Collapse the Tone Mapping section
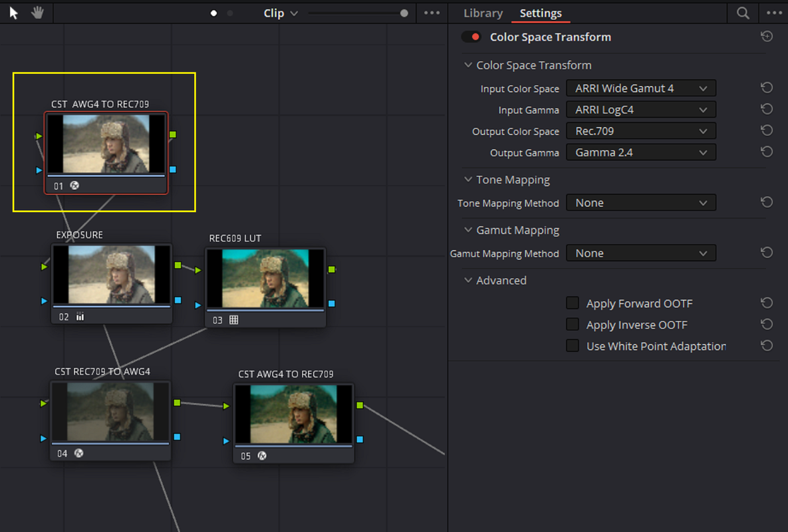This screenshot has width=788, height=532. pyautogui.click(x=468, y=180)
